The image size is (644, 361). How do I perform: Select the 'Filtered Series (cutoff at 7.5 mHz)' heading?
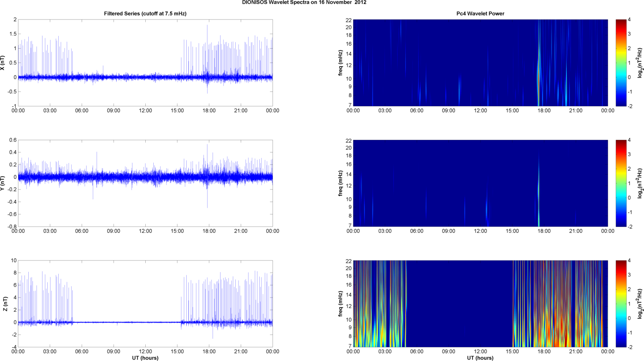145,14
